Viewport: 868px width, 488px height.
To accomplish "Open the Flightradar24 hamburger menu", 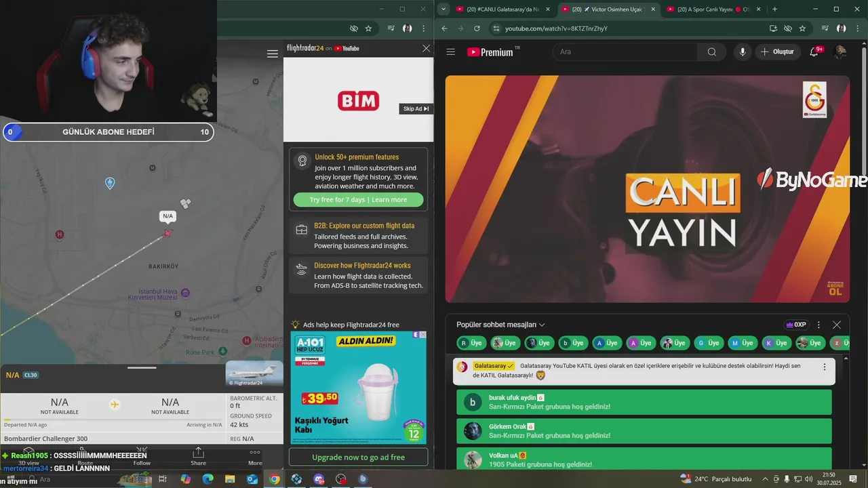I will (273, 54).
